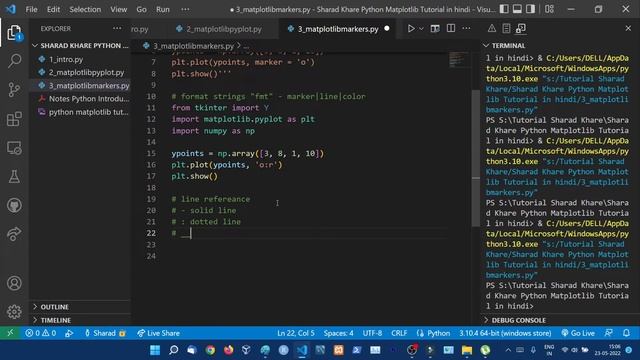This screenshot has width=640, height=360.
Task: Click Ln 22, Col 5 position indicator
Action: coord(296,333)
